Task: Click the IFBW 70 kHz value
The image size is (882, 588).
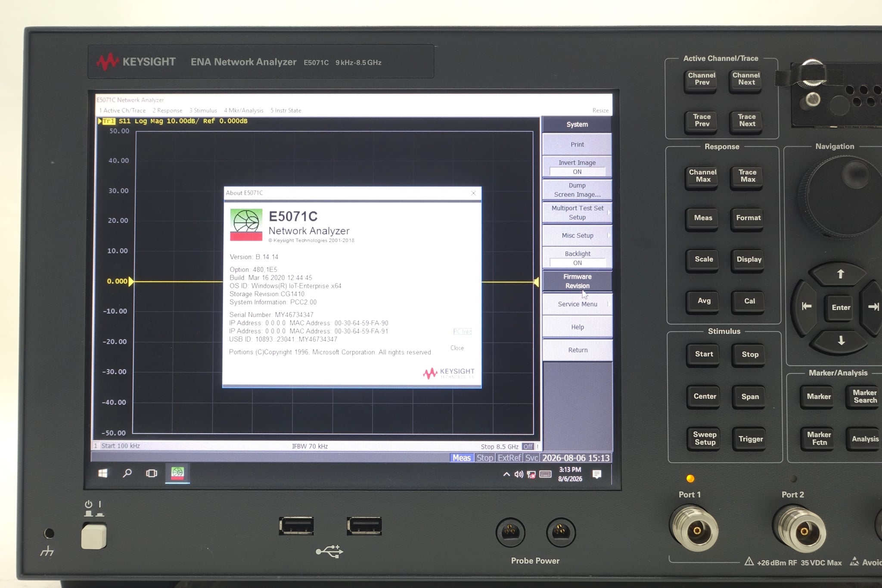Action: [x=310, y=446]
